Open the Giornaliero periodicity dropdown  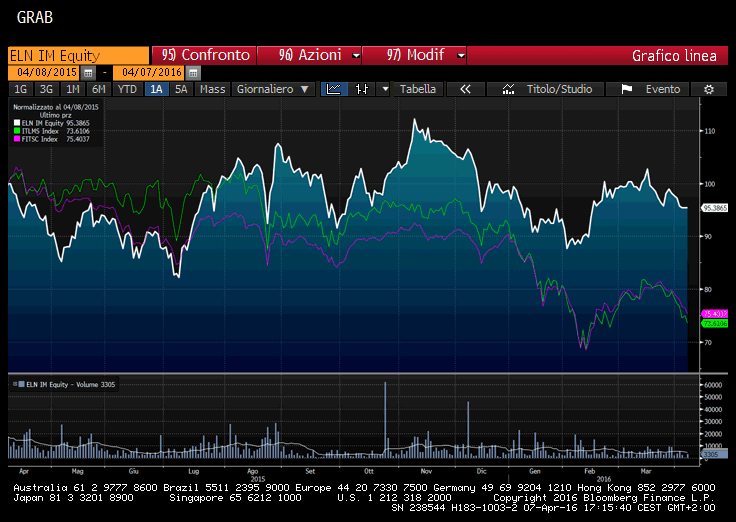pyautogui.click(x=273, y=89)
